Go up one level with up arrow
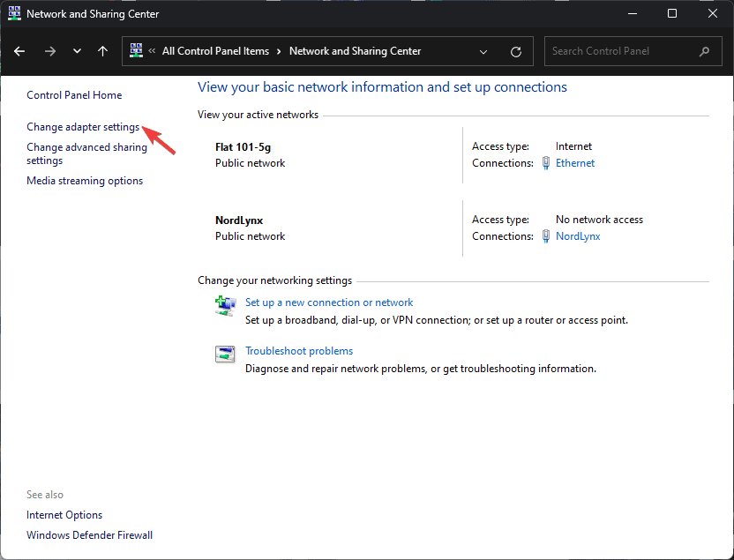 tap(102, 51)
